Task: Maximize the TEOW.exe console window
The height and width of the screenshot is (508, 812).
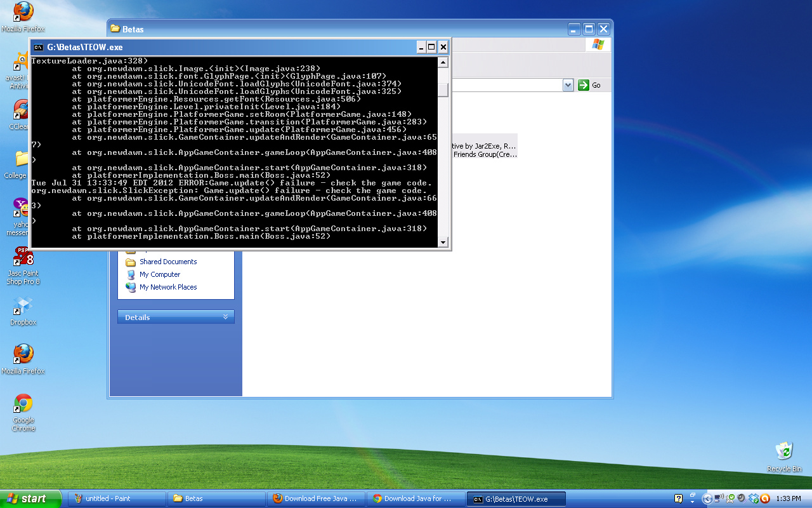Action: point(431,47)
